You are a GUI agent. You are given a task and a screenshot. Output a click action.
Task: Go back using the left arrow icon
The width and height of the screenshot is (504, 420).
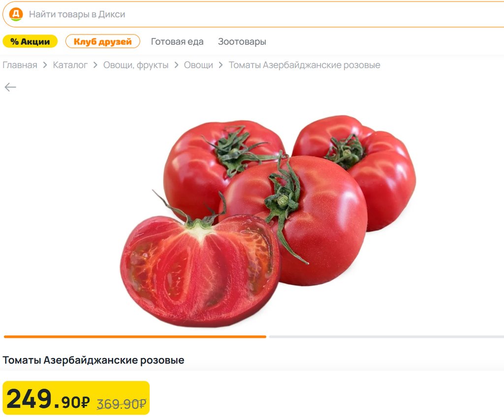coord(10,87)
